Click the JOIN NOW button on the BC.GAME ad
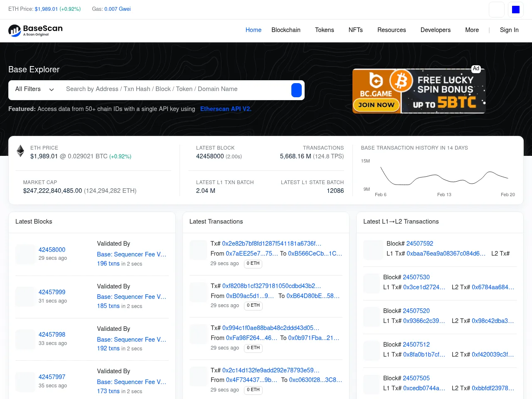This screenshot has height=399, width=532. [376, 105]
